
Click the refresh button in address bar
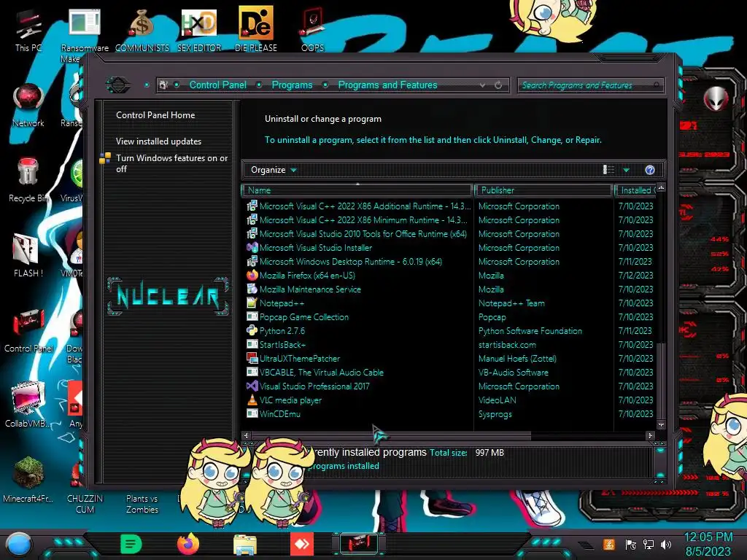pyautogui.click(x=498, y=85)
